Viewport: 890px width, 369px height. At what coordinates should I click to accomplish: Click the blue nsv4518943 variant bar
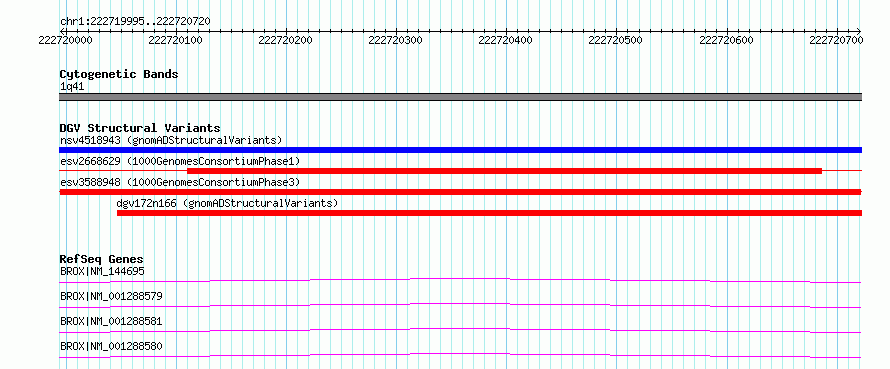pyautogui.click(x=460, y=150)
